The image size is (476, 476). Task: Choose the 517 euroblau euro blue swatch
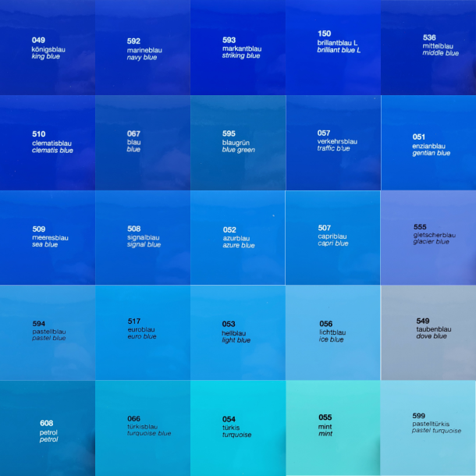[x=143, y=333]
